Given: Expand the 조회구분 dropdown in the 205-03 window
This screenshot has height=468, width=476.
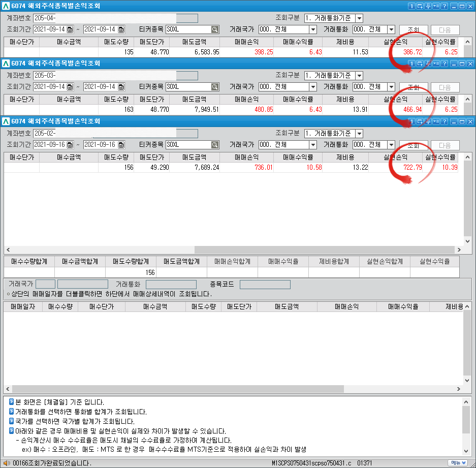Looking at the screenshot, I should (x=359, y=76).
